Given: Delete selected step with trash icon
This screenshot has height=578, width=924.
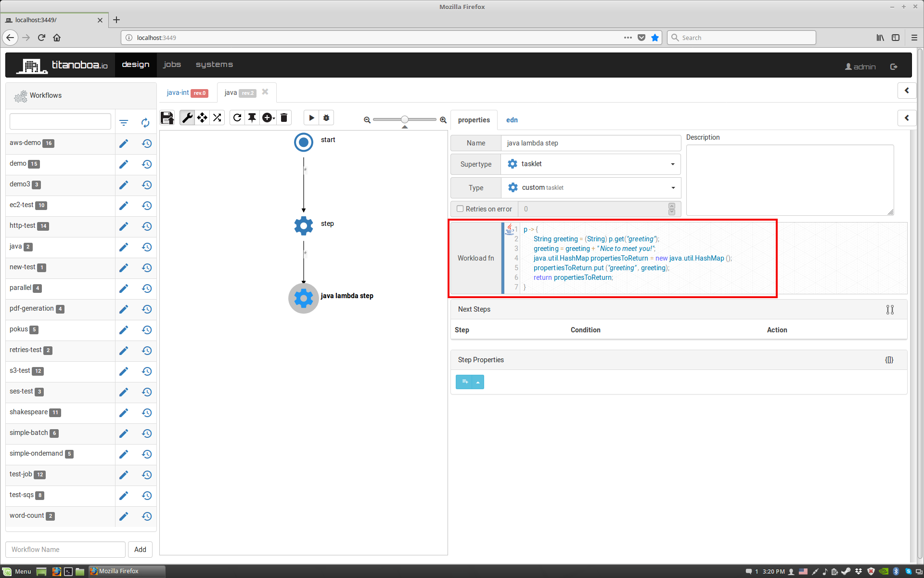Looking at the screenshot, I should coord(284,118).
